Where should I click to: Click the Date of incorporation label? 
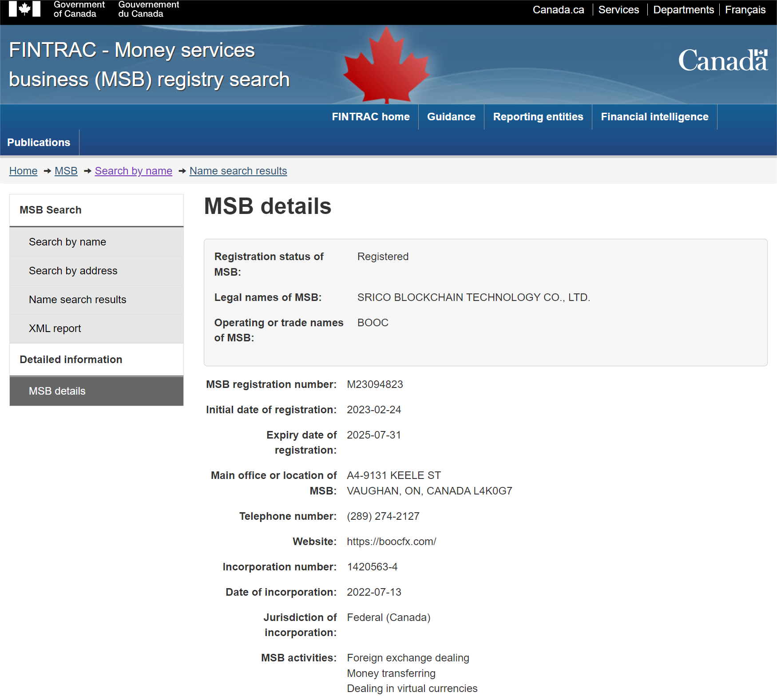(x=281, y=592)
